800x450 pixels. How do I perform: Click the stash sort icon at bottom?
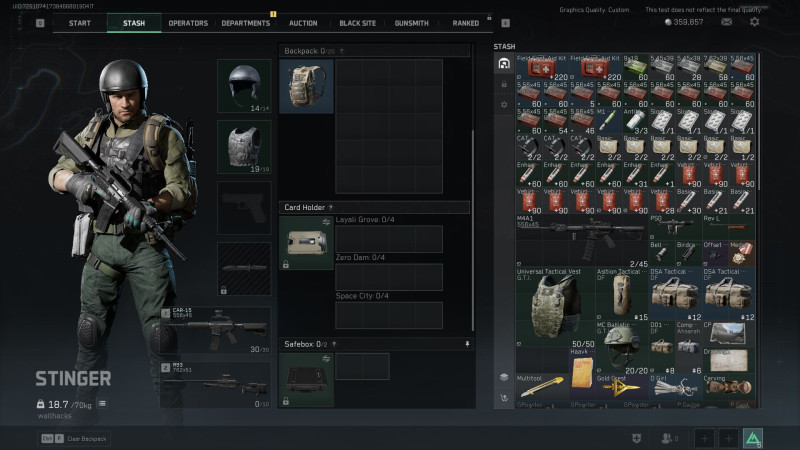pos(504,398)
